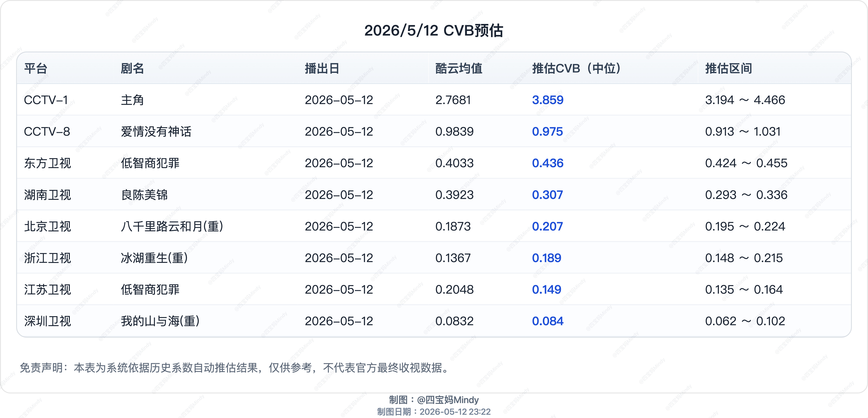Click the '剧名' column header
Screen dimensions: 868x418
pyautogui.click(x=132, y=68)
